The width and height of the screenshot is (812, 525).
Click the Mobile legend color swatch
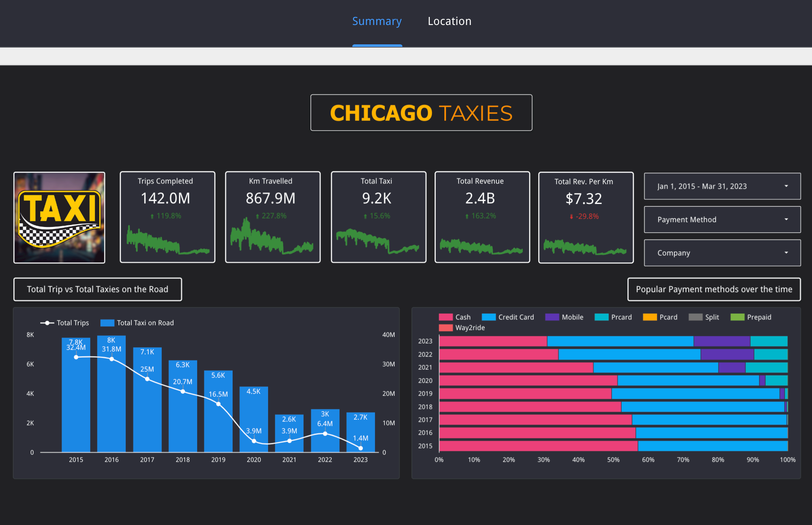pyautogui.click(x=552, y=317)
